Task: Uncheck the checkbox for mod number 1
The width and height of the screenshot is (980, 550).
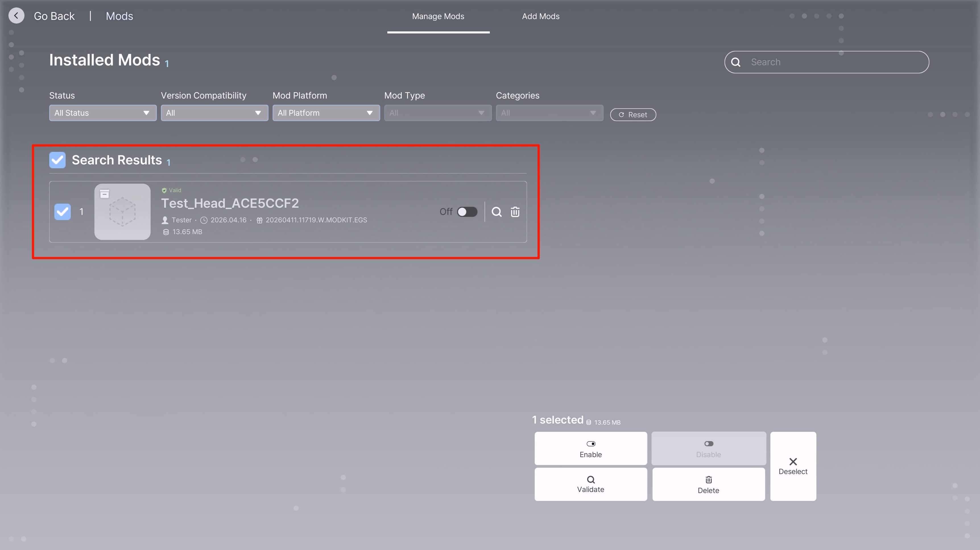Action: tap(62, 212)
